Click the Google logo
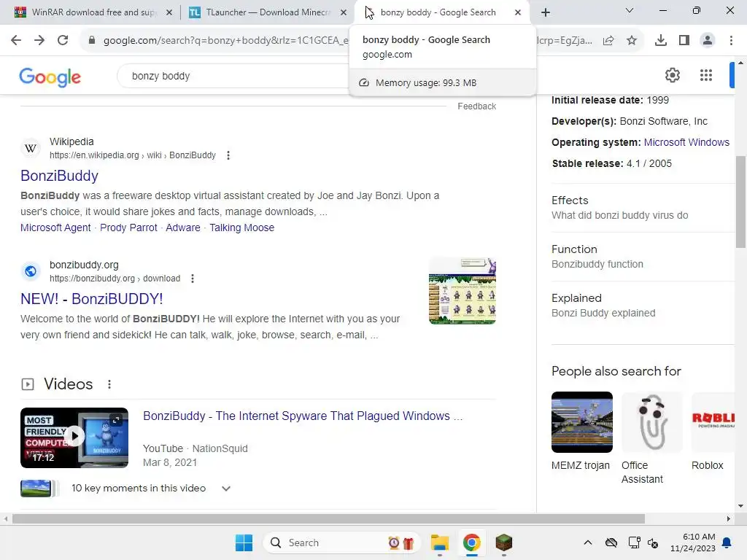Image resolution: width=747 pixels, height=560 pixels. pyautogui.click(x=50, y=77)
